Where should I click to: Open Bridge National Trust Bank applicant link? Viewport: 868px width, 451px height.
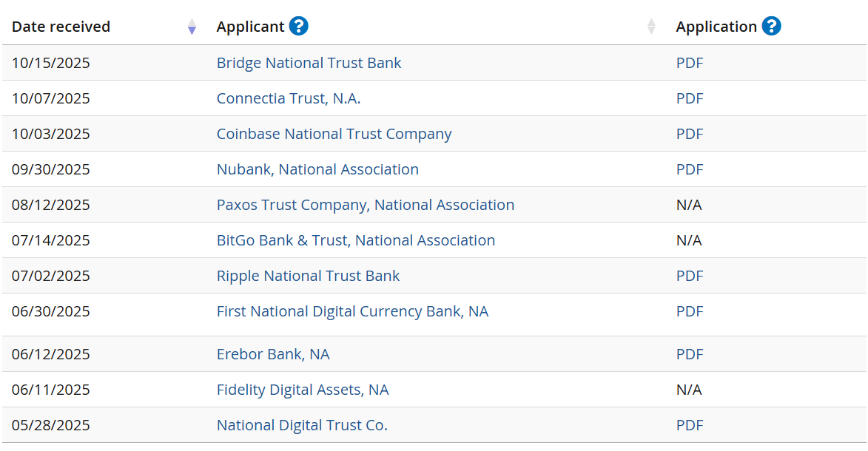pyautogui.click(x=309, y=63)
